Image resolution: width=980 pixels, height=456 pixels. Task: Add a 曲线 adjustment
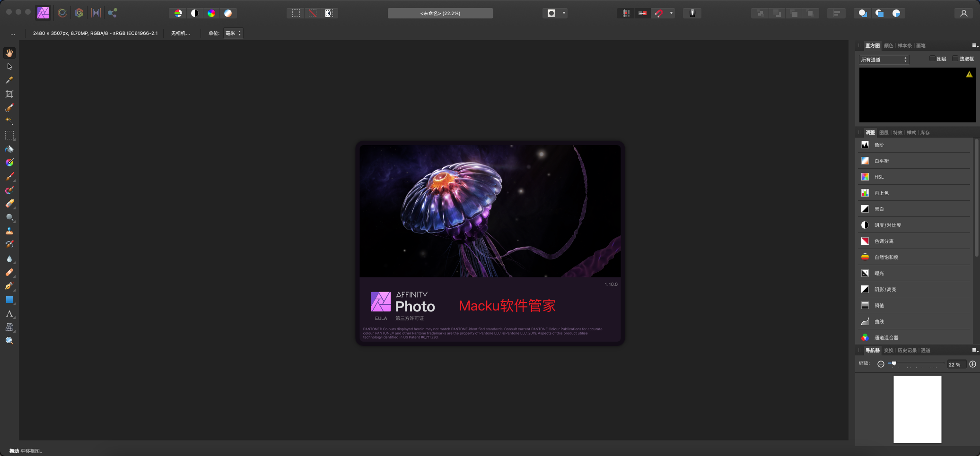[914, 321]
